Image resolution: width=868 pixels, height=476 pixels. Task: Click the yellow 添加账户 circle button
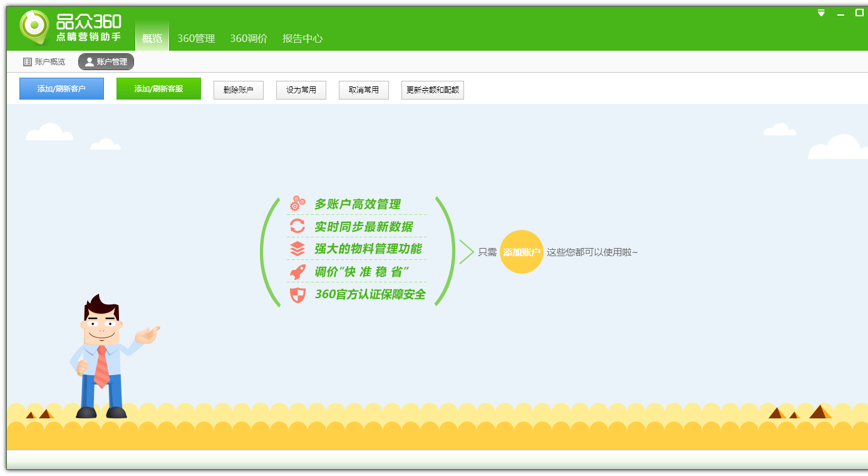pos(522,252)
